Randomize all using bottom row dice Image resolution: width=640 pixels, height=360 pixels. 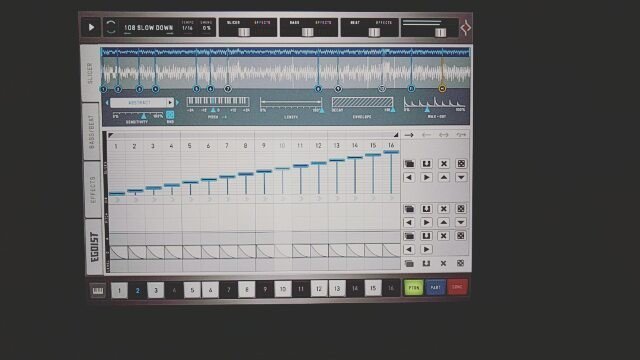click(x=460, y=264)
